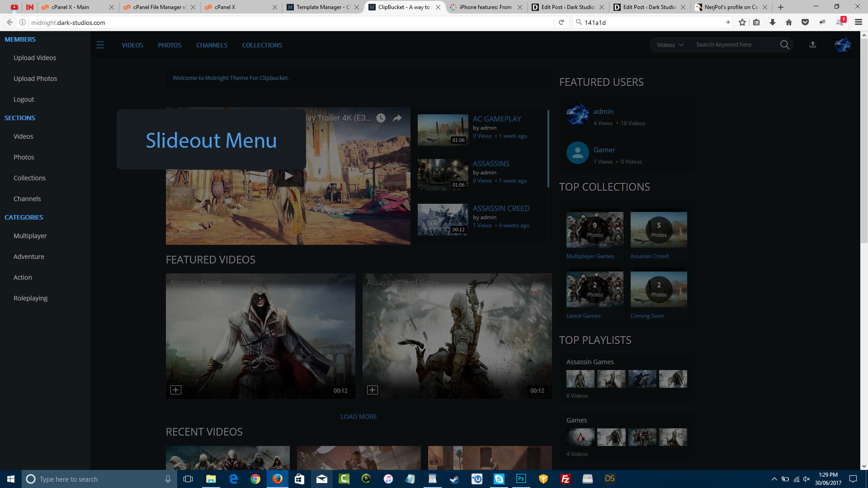The image size is (868, 488).
Task: Open Task View on the taskbar
Action: (188, 479)
